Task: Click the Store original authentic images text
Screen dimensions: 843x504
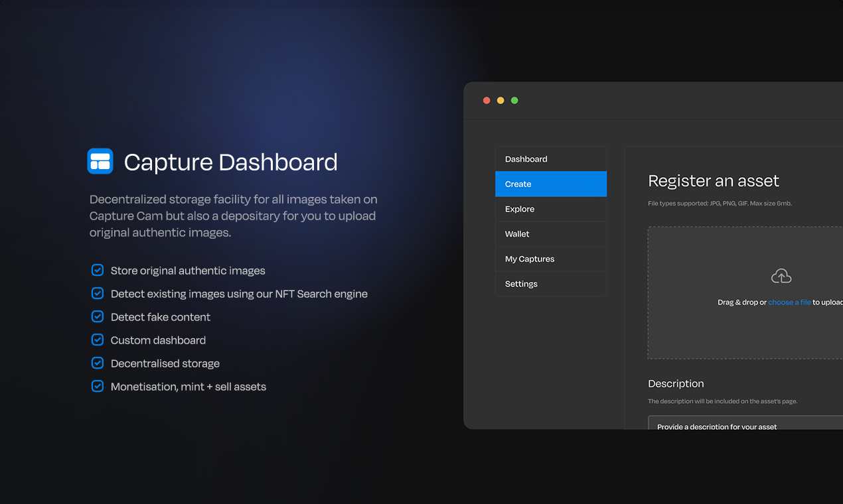Action: [188, 271]
